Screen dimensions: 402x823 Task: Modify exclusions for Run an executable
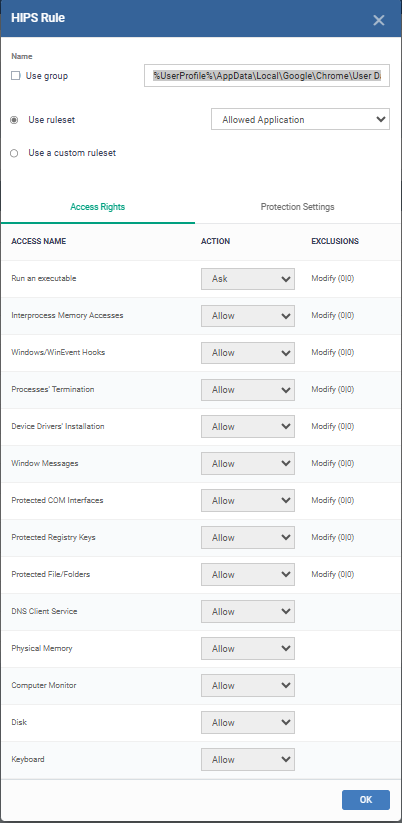333,279
